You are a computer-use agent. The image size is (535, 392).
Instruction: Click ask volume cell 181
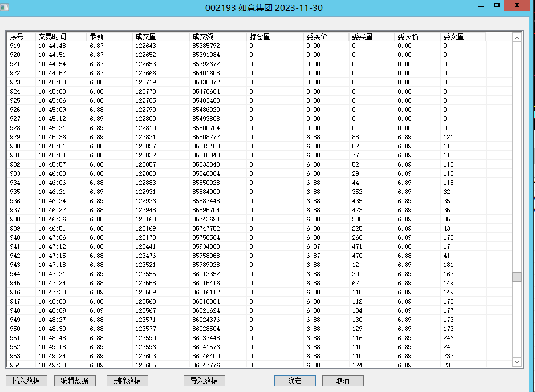(x=448, y=265)
